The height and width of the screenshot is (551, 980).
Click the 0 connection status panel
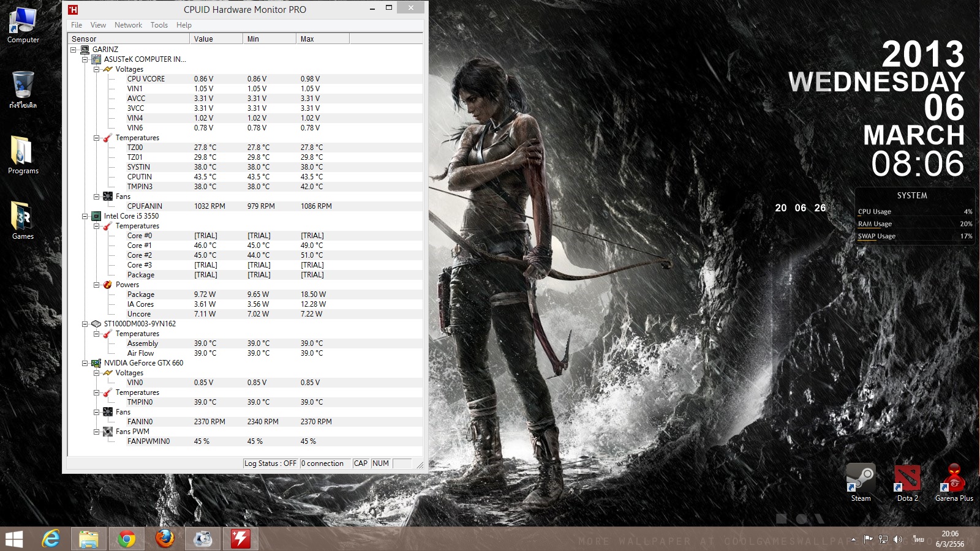point(325,463)
